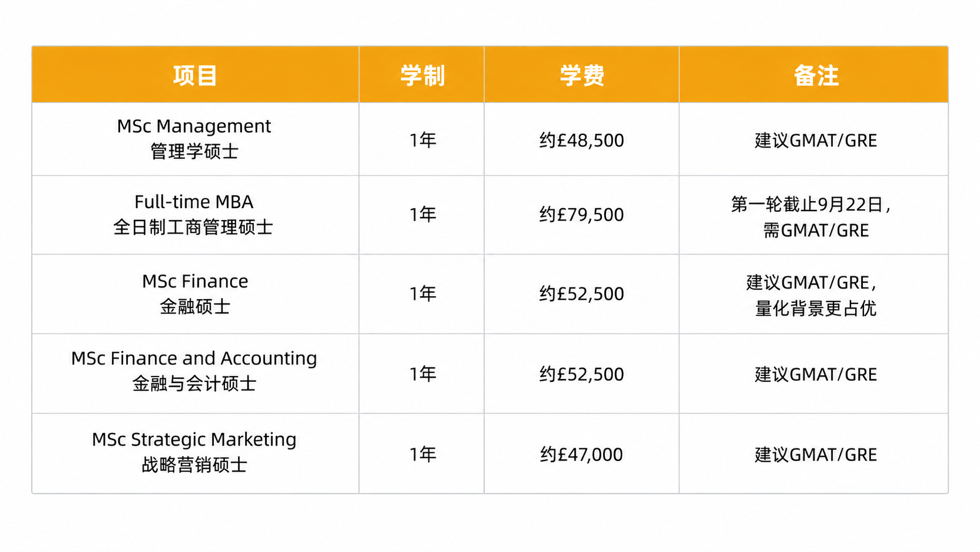The height and width of the screenshot is (552, 980).
Task: Click the 约£79,500 tuition cell
Action: tap(581, 215)
